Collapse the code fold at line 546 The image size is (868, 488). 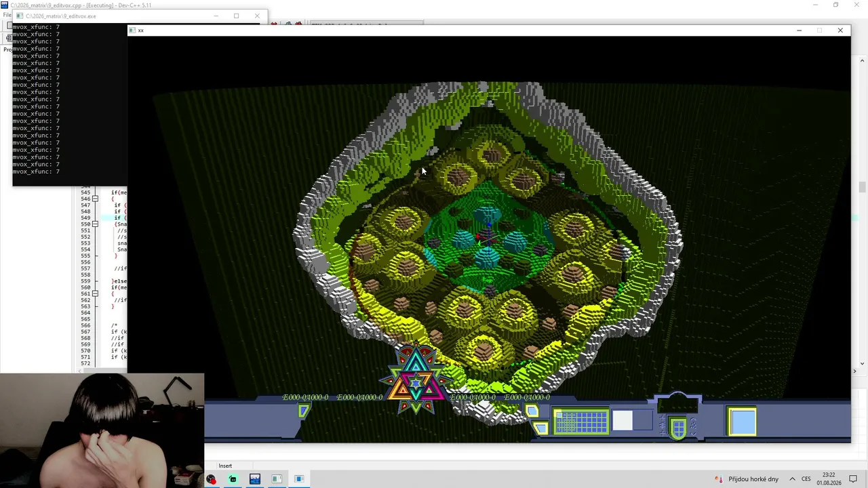[95, 199]
